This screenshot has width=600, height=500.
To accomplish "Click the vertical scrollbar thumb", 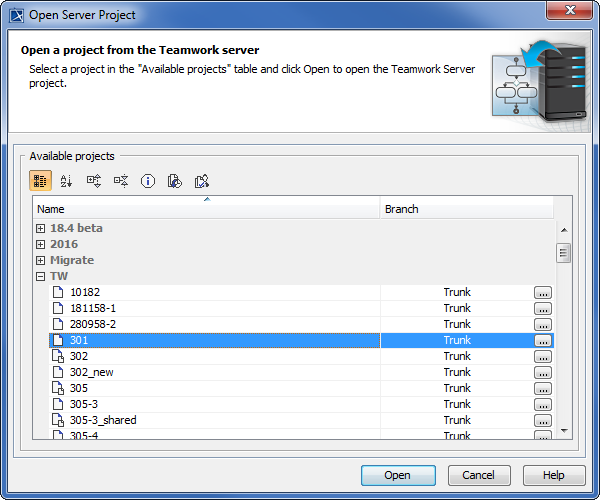I will (563, 253).
